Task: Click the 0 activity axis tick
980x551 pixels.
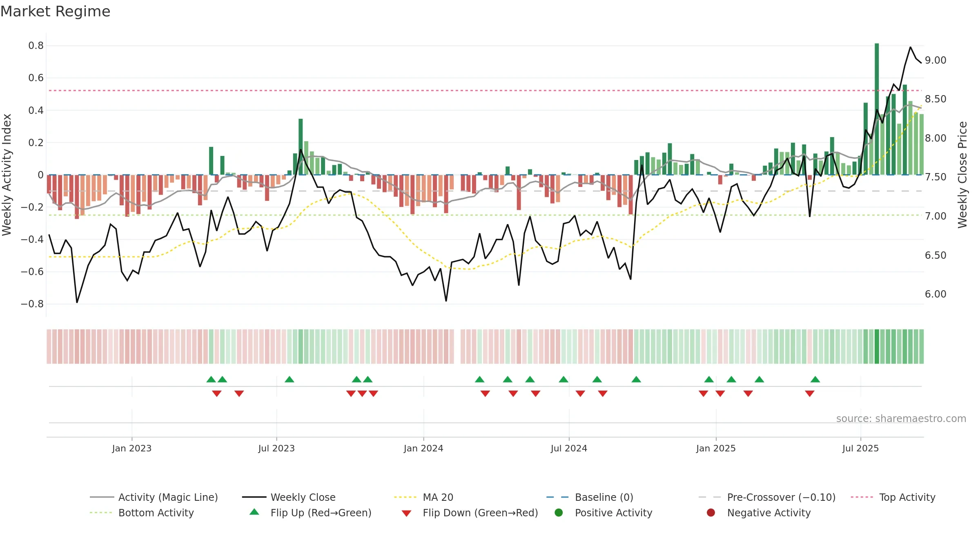Action: (40, 175)
